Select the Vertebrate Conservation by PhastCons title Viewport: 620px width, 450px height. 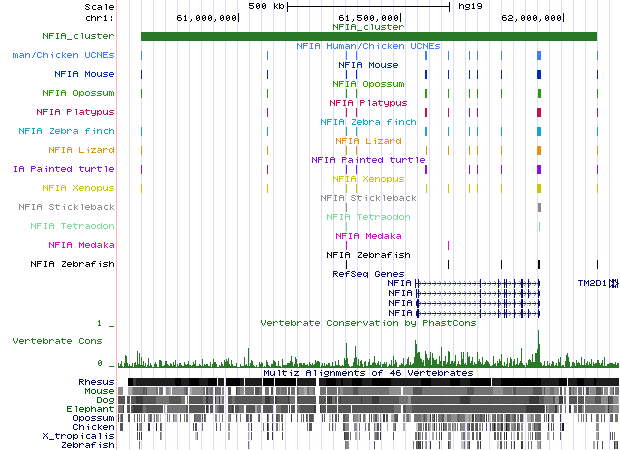(x=368, y=323)
